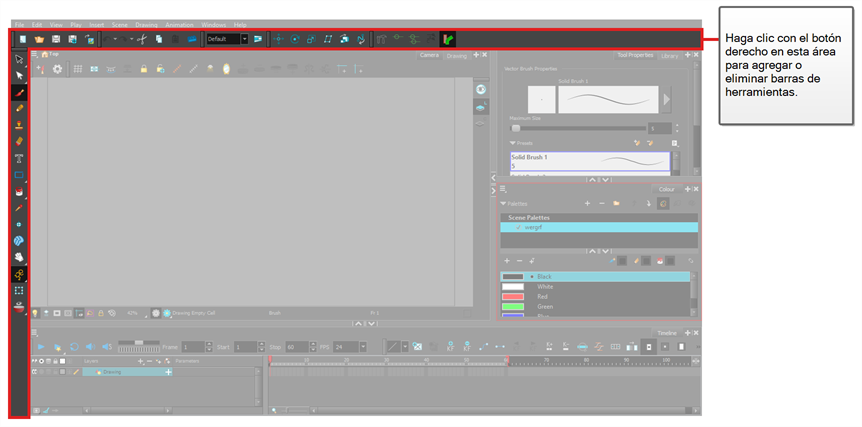Click the New scene icon in top toolbar
This screenshot has height=427, width=862.
pos(23,39)
